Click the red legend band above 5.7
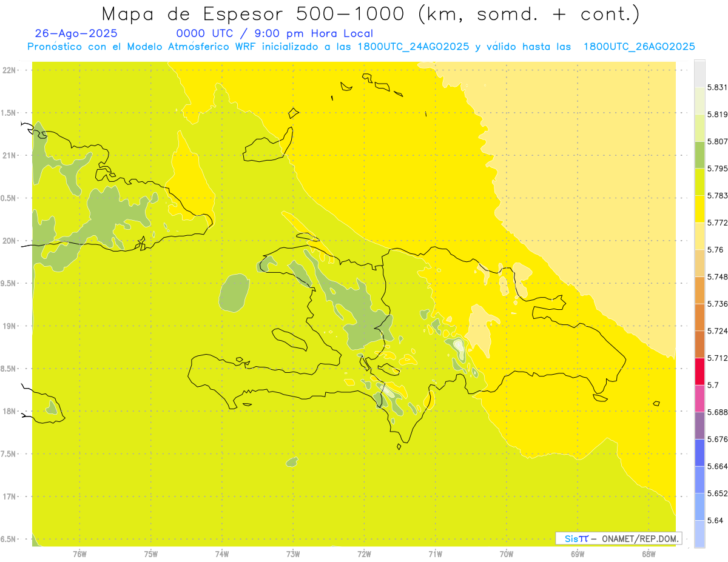 [x=699, y=371]
